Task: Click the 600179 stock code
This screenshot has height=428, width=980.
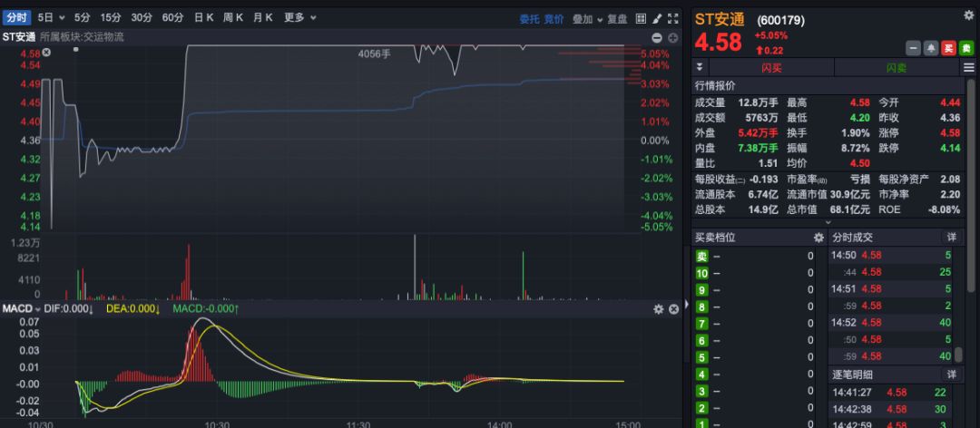Action: 781,21
